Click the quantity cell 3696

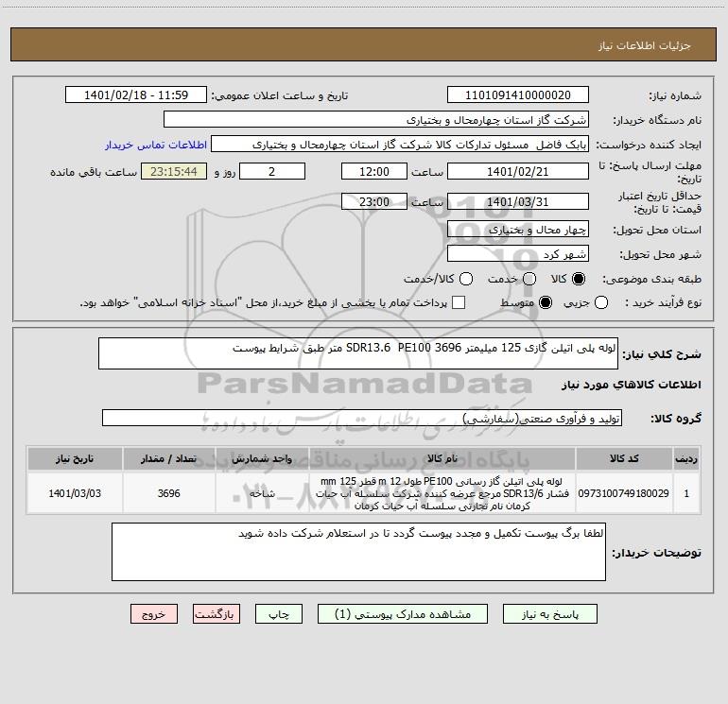[169, 493]
